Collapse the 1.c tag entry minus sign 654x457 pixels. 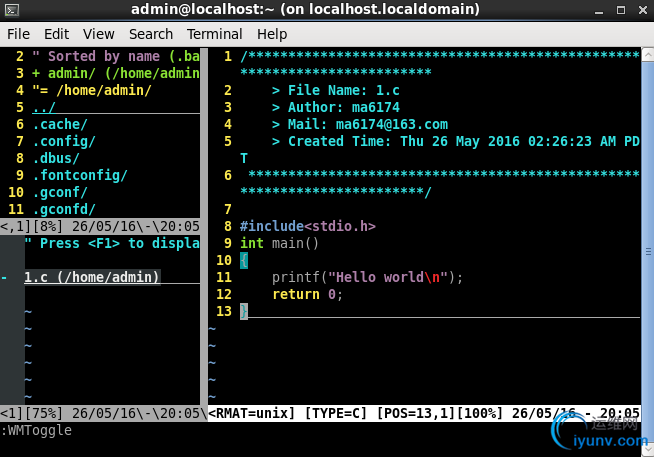4,277
